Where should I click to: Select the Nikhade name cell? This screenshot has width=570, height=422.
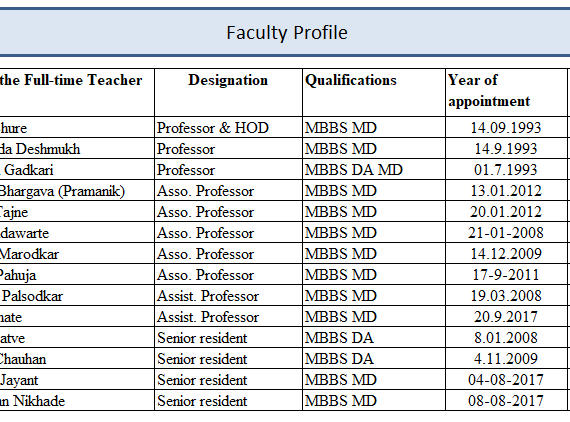point(77,401)
